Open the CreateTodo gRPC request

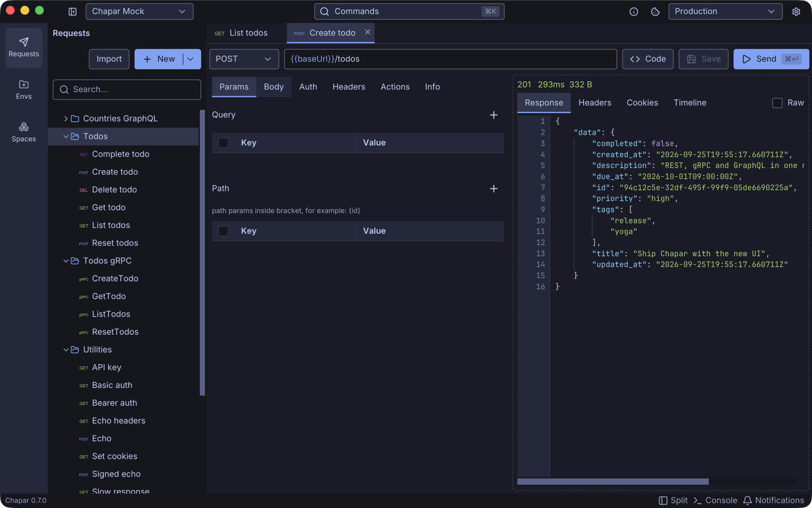(124, 278)
